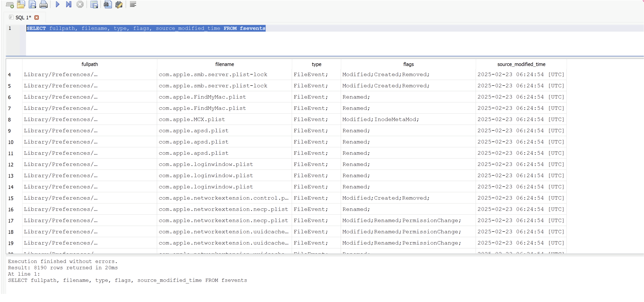Open find and replace tool

[119, 4]
